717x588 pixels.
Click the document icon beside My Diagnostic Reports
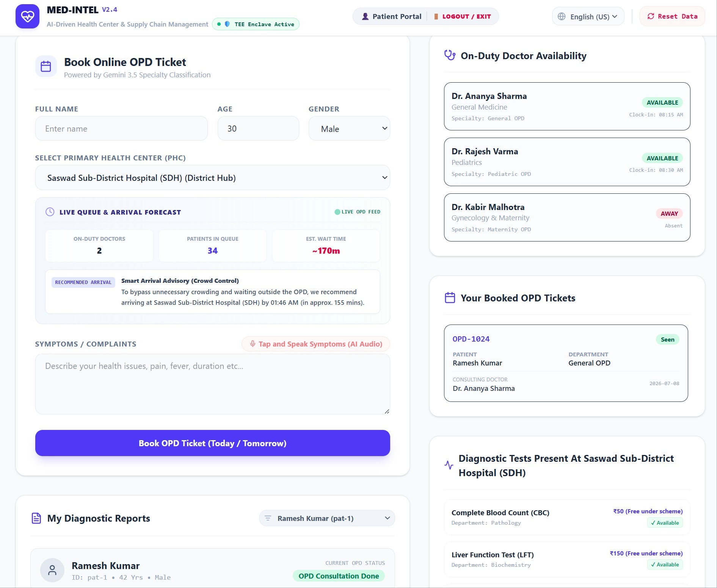(36, 518)
